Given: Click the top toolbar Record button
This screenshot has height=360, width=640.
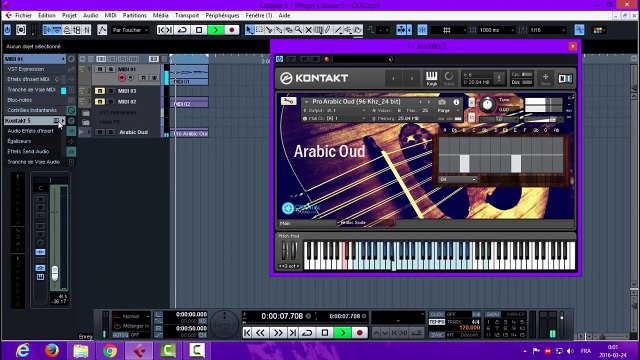Looking at the screenshot, I should coord(232,30).
